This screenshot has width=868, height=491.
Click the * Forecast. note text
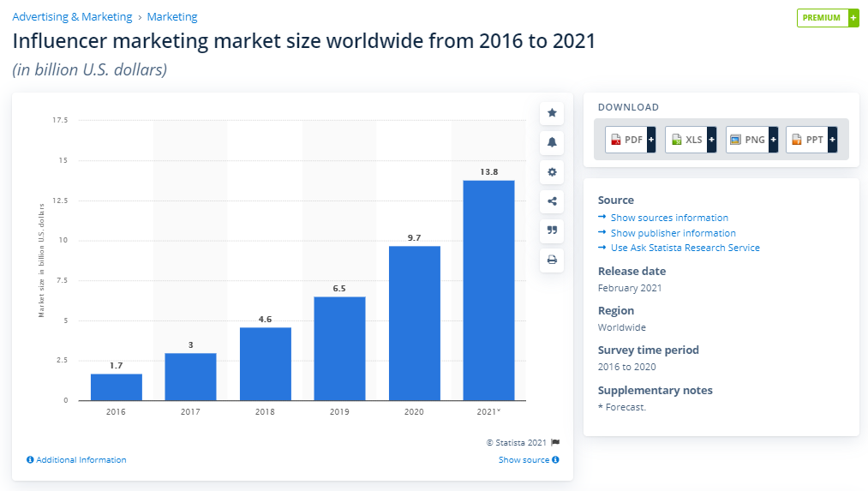pyautogui.click(x=622, y=407)
